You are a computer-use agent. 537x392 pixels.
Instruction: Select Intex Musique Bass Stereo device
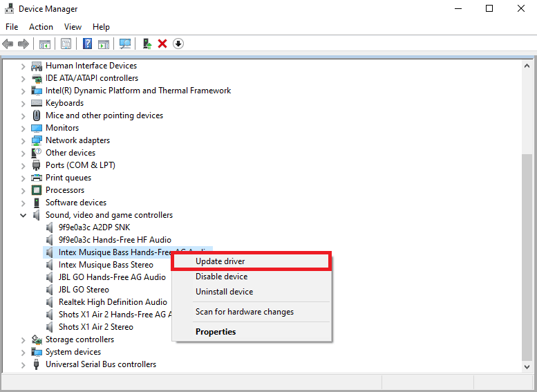pyautogui.click(x=106, y=265)
